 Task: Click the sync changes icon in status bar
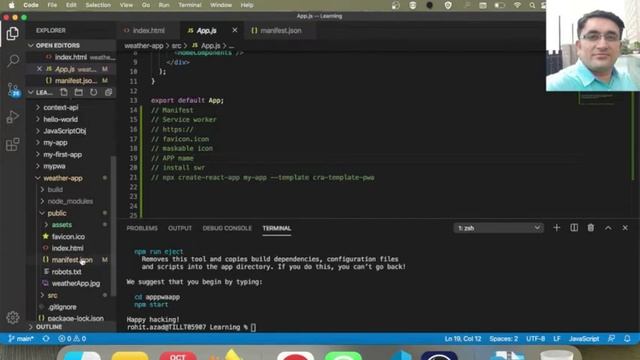(46, 339)
